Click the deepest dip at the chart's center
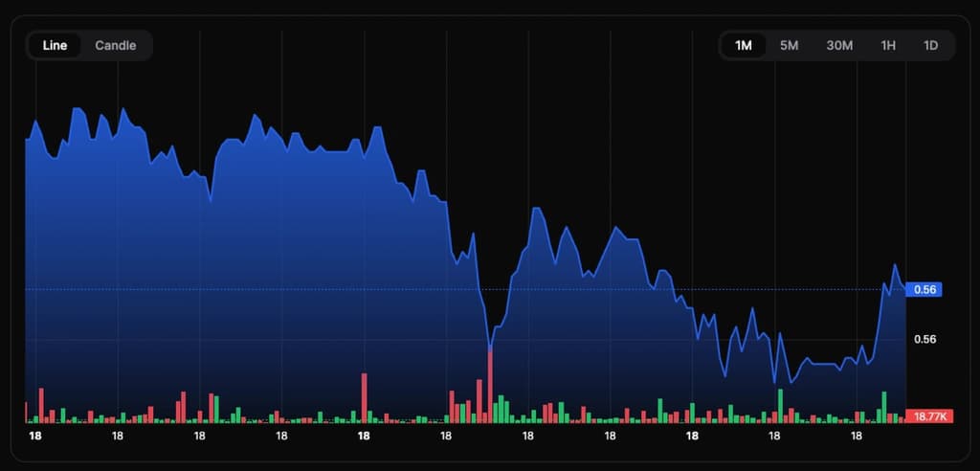 coord(490,348)
